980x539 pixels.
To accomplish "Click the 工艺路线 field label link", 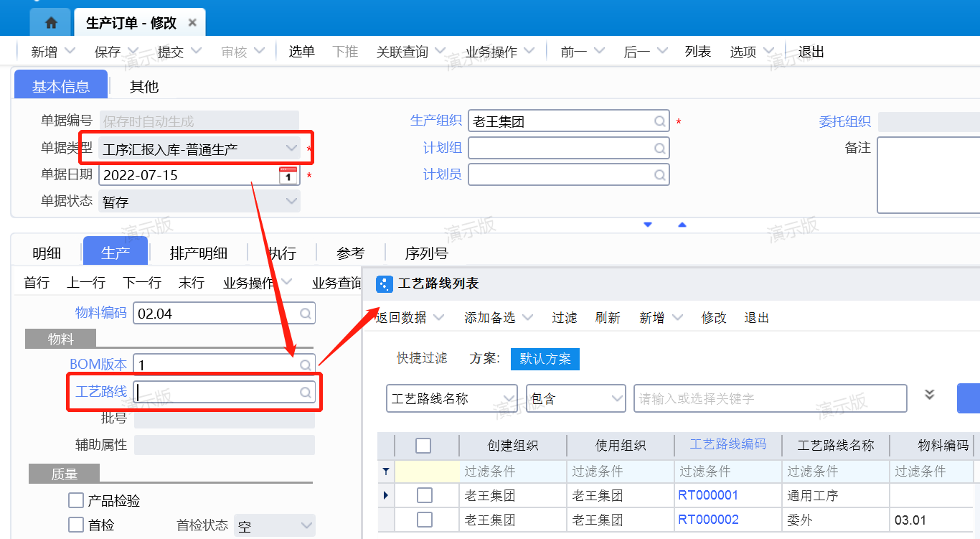I will 101,391.
